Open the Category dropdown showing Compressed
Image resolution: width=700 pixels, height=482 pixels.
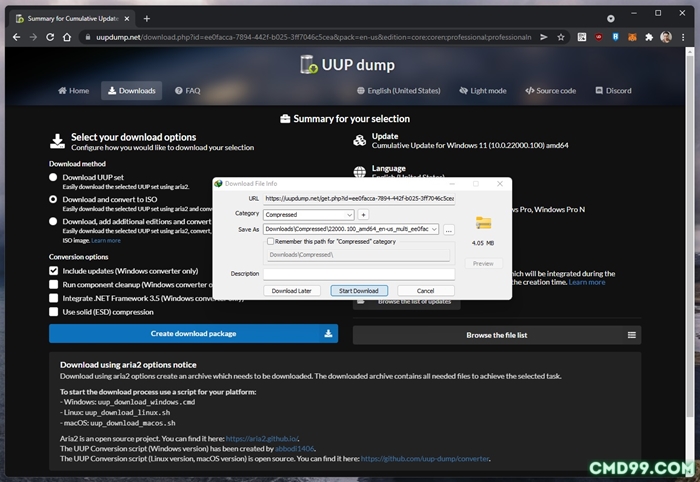click(x=308, y=215)
